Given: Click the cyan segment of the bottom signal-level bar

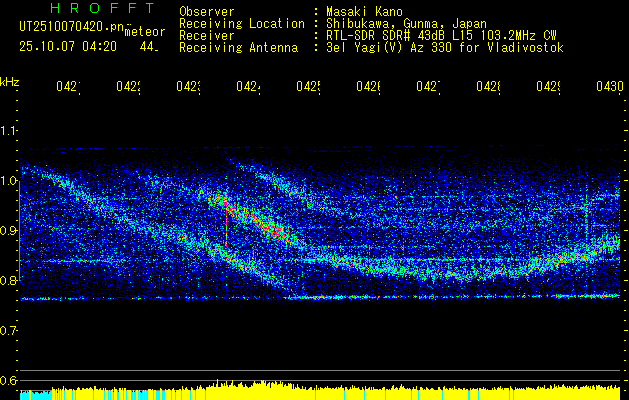Looking at the screenshot, I should (x=36, y=395).
